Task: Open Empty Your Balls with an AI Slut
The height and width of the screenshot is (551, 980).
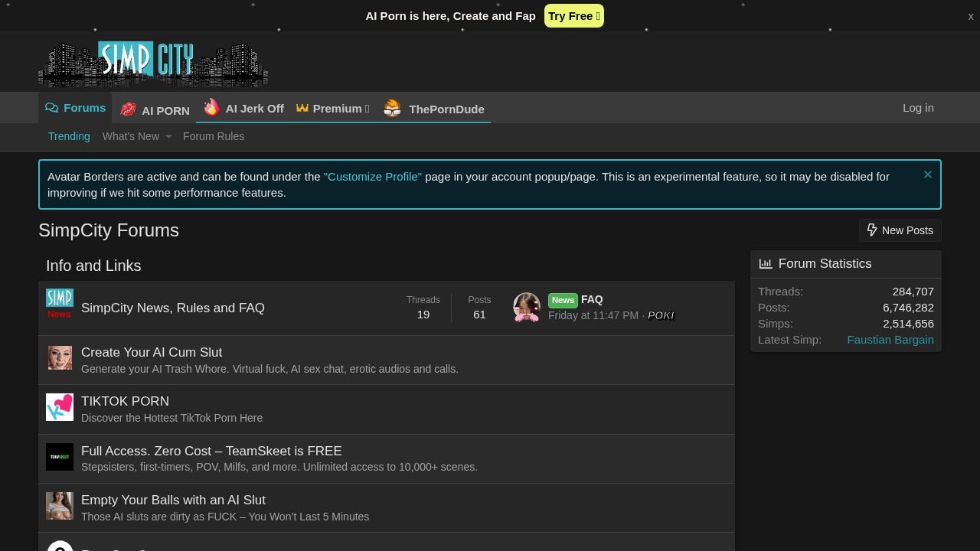Action: [x=173, y=500]
